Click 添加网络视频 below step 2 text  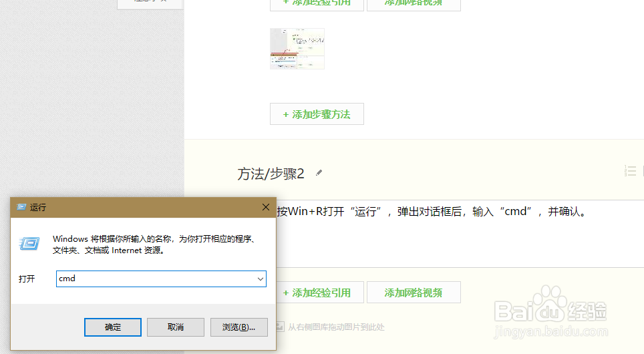pos(414,293)
